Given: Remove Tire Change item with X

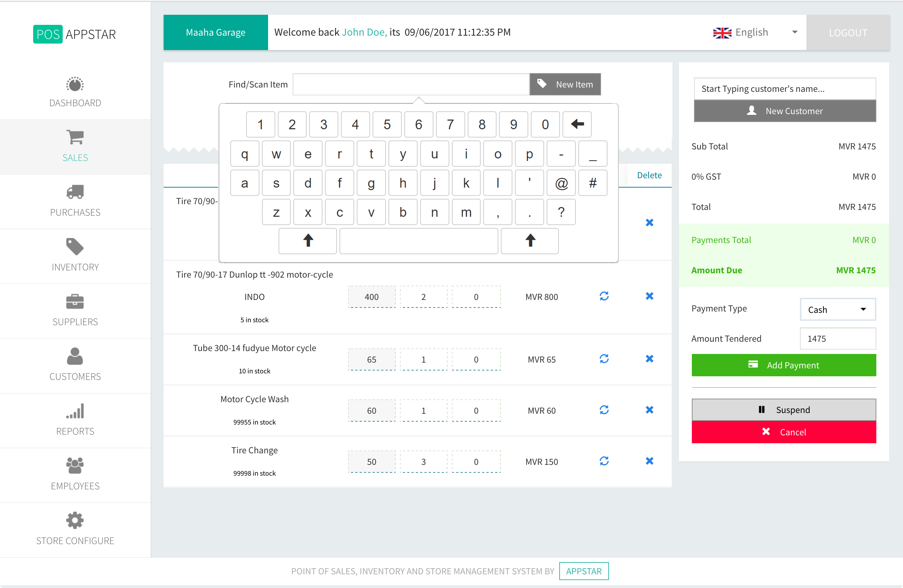Looking at the screenshot, I should [x=649, y=461].
